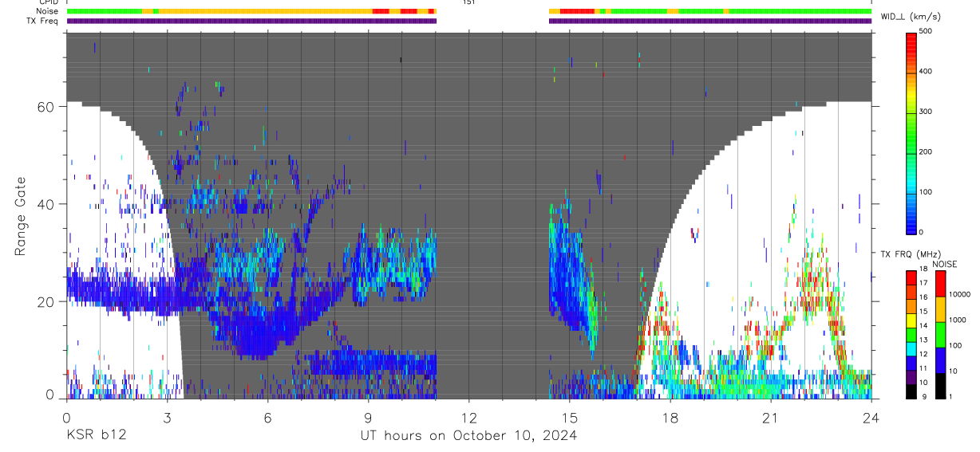Screen dimensions: 980x452
Task: Click 'UT hours on October 10, 2024' title
Action: (x=468, y=436)
